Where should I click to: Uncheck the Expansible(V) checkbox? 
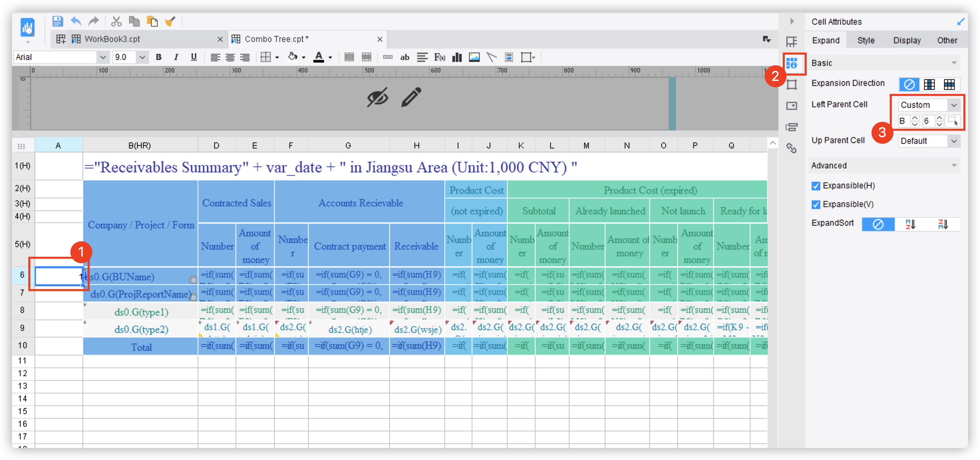[816, 204]
